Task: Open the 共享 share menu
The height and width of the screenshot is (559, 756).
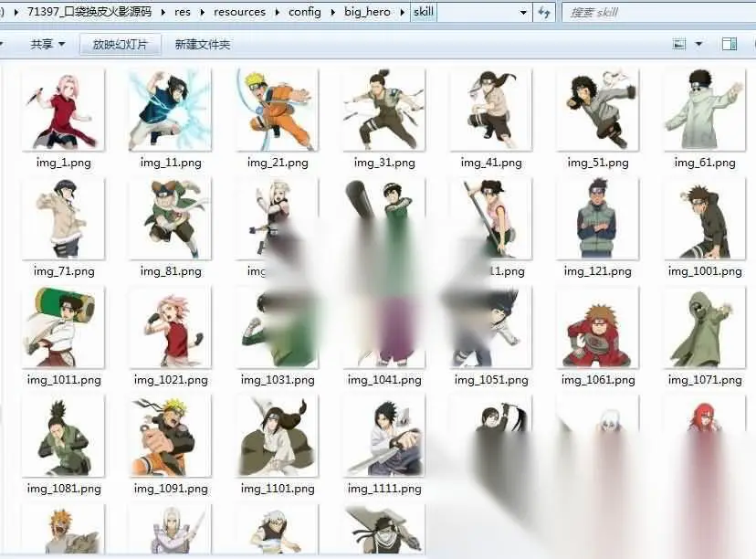Action: [47, 45]
